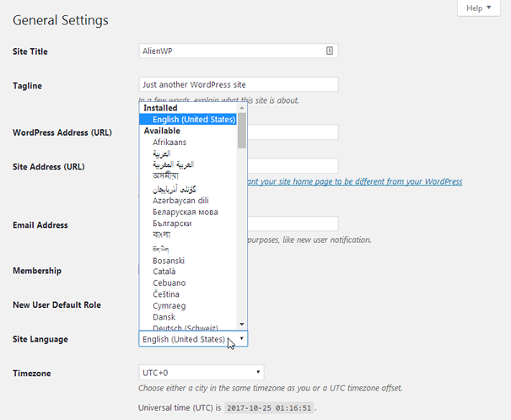511x420 pixels.
Task: Click the Site Language label
Action: click(x=40, y=339)
